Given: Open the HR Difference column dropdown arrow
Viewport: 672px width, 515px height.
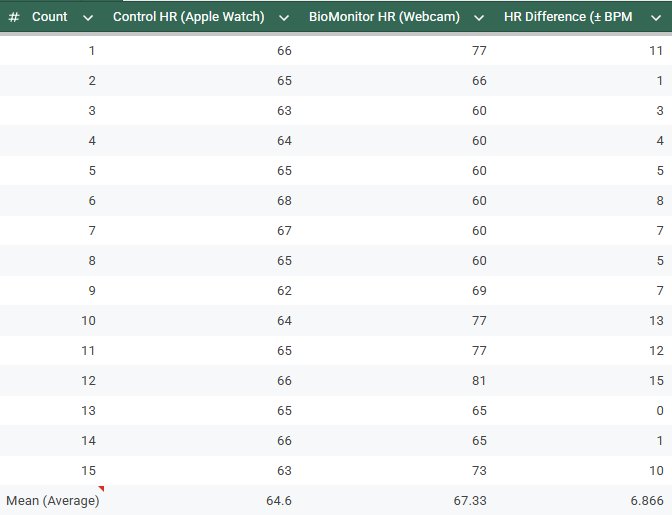Looking at the screenshot, I should pos(656,18).
